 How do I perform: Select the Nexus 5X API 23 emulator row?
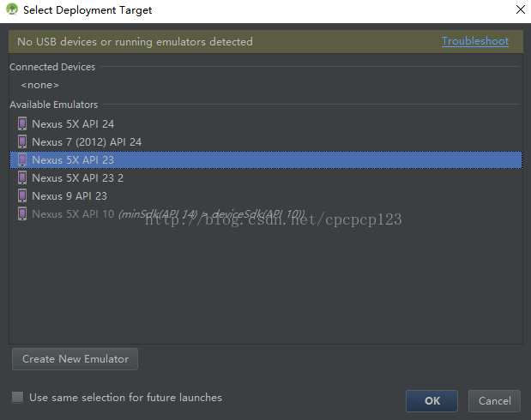[266, 159]
